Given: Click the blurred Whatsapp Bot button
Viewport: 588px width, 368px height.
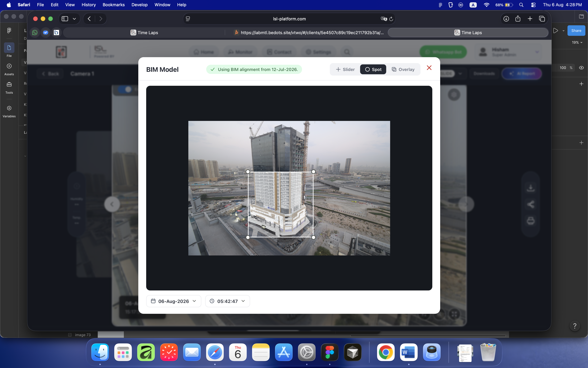Looking at the screenshot, I should (x=443, y=52).
